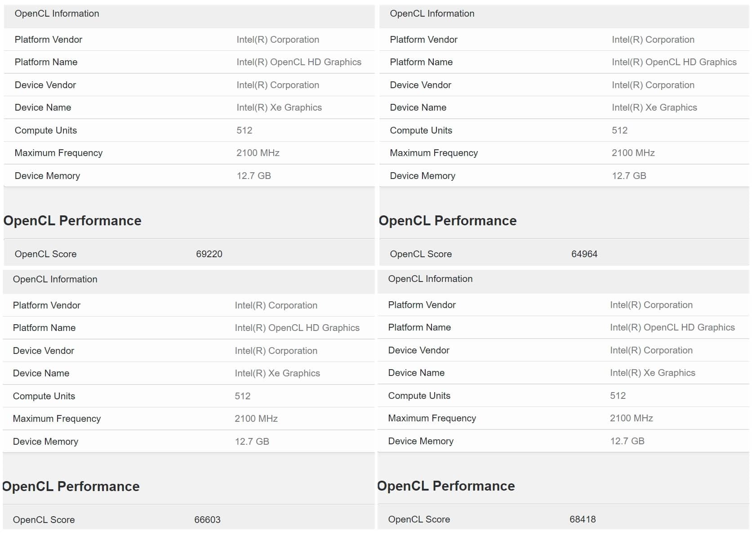This screenshot has width=756, height=536.
Task: Click top-right Maximum Frequency value 2100 MHz
Action: (x=633, y=153)
